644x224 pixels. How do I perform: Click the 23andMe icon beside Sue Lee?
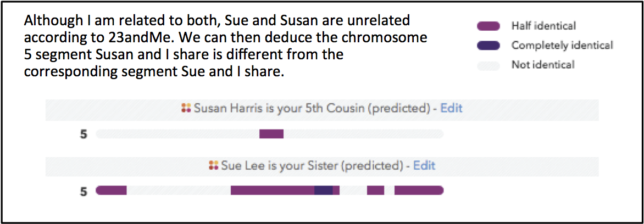tap(214, 166)
